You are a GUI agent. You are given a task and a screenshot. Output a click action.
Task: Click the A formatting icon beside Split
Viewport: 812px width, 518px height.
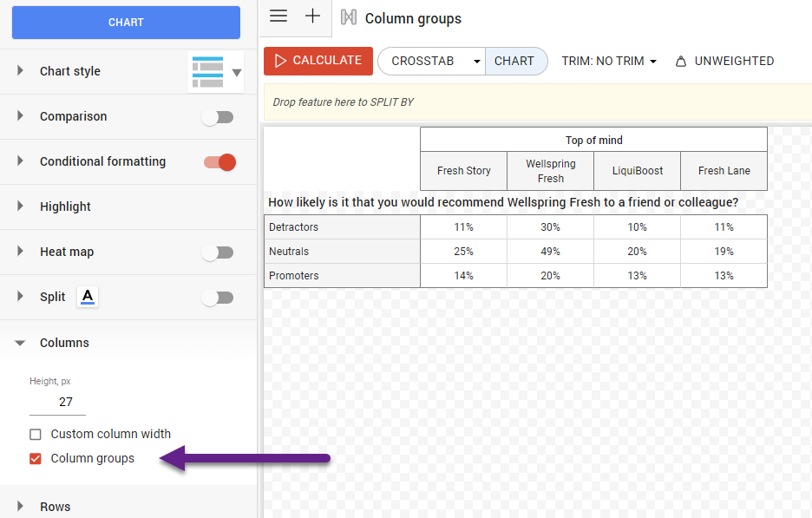click(x=88, y=297)
